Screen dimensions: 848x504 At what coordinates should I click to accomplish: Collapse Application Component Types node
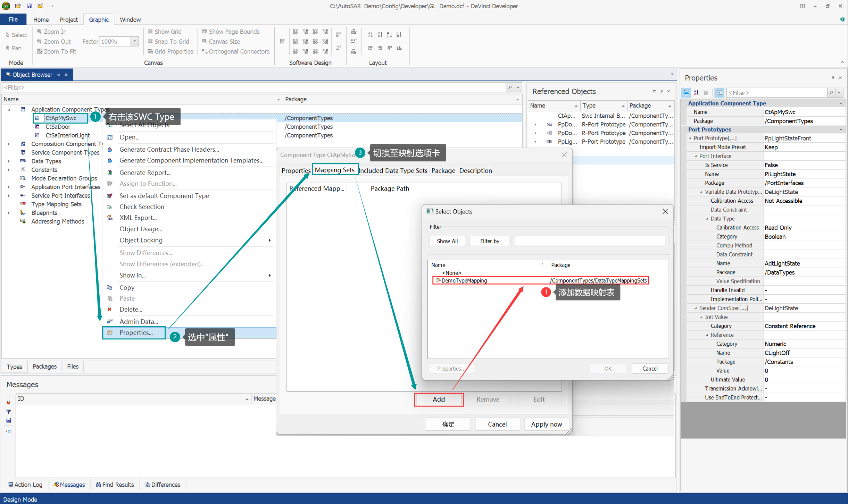9,109
